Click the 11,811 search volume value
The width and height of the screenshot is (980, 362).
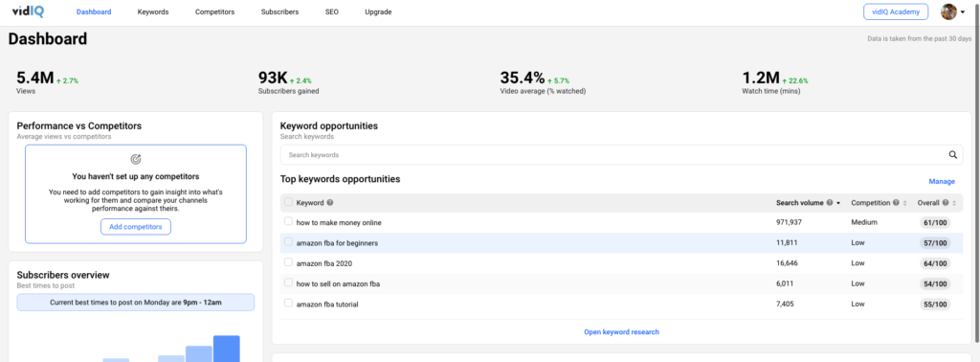[x=787, y=242]
